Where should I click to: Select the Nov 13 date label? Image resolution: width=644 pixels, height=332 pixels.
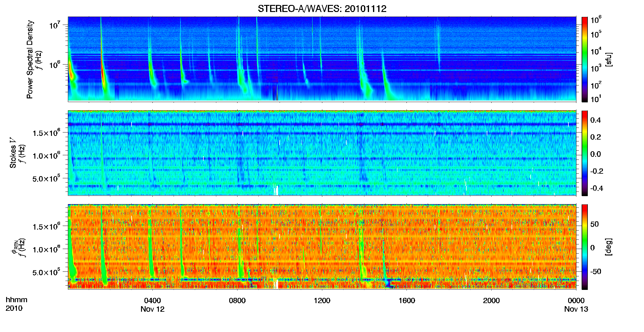576,309
